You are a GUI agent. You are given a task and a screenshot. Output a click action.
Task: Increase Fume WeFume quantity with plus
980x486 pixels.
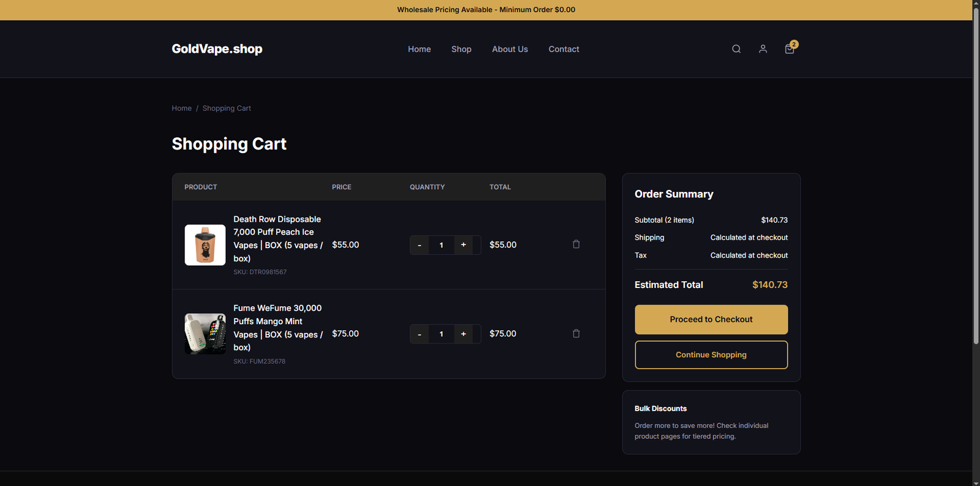pos(463,334)
